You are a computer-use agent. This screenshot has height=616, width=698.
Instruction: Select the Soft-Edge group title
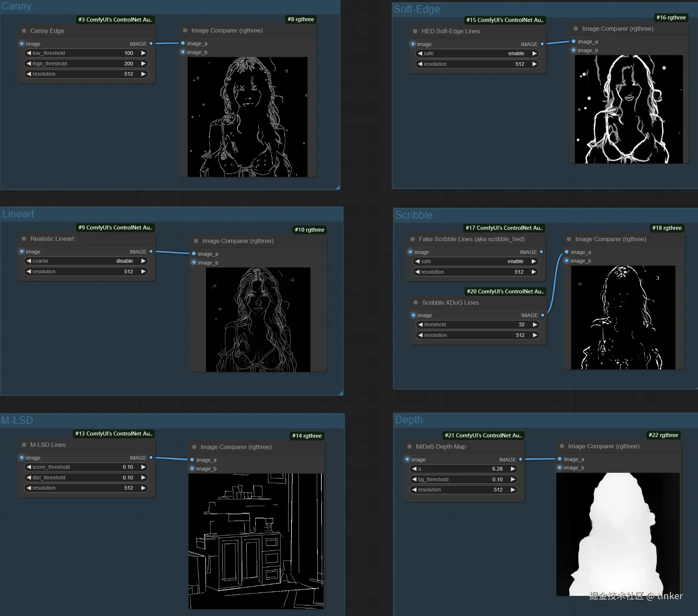(417, 9)
